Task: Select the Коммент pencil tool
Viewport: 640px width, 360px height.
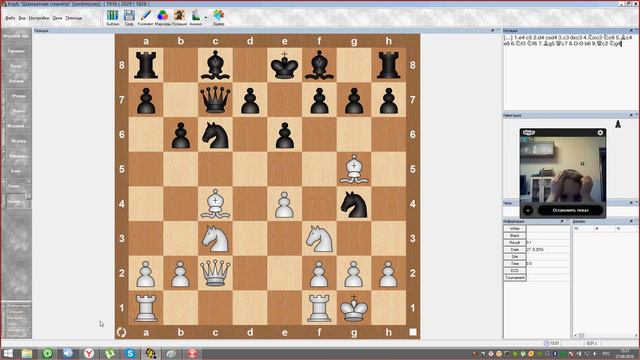Action: tap(145, 18)
